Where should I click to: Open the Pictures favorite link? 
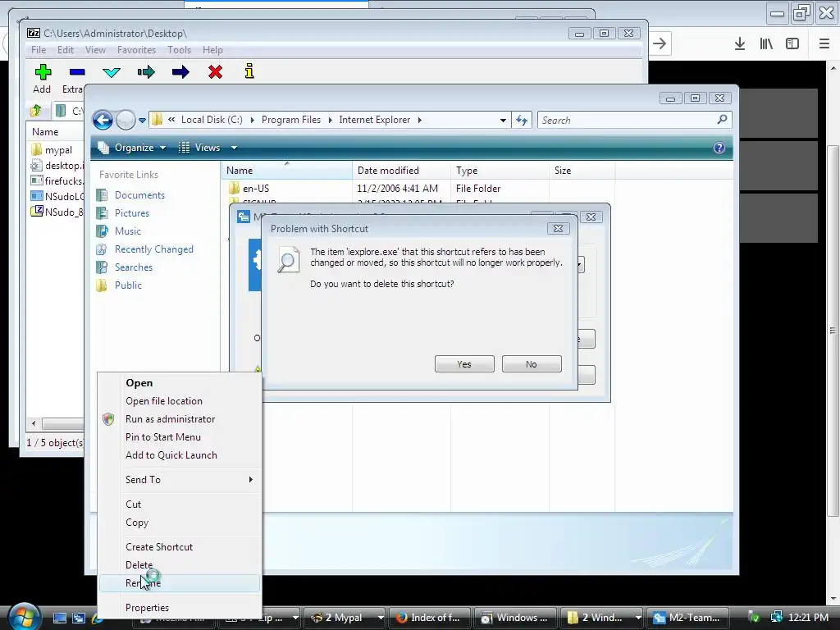coord(132,213)
